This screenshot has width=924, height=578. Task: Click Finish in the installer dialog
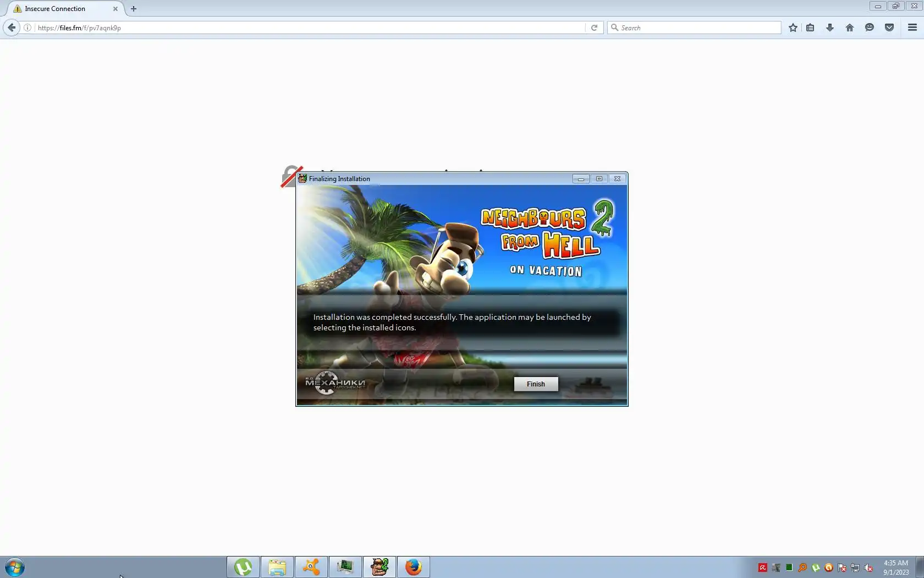point(536,384)
